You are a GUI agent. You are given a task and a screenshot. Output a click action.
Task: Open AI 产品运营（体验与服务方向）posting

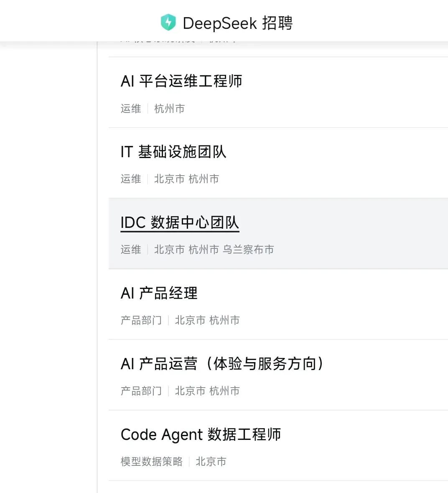[222, 364]
